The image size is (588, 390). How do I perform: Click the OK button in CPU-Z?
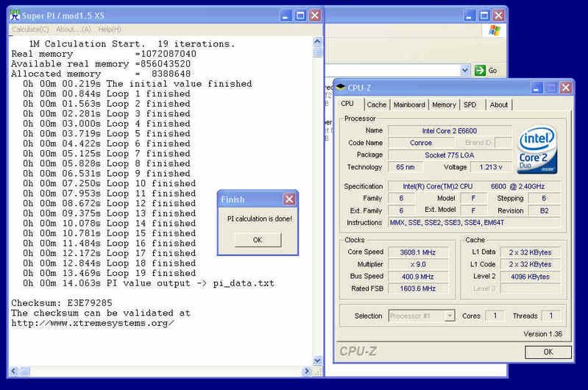coord(548,352)
